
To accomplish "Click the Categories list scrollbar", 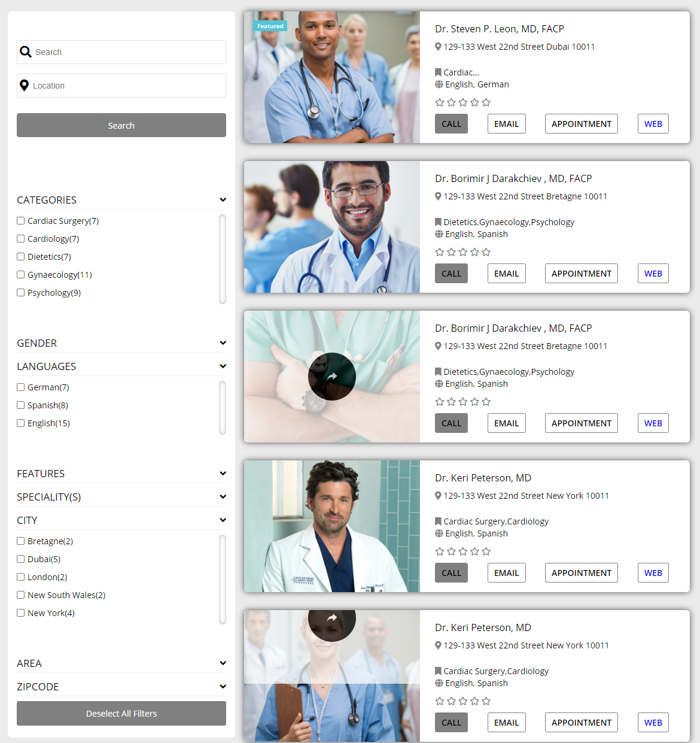I will click(223, 259).
